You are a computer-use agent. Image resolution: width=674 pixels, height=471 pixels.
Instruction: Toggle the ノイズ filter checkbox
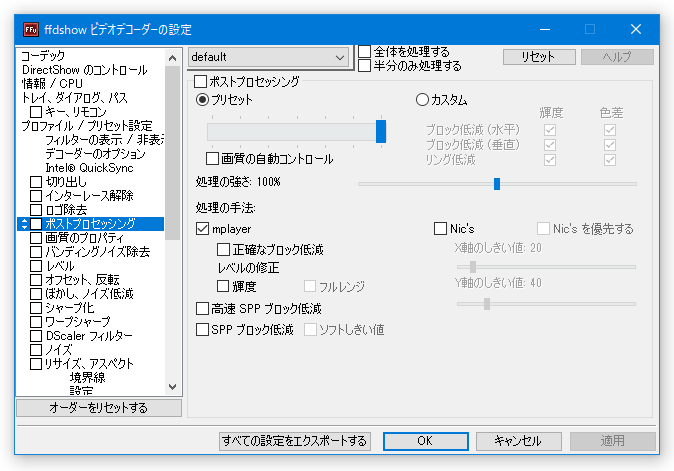coord(36,350)
